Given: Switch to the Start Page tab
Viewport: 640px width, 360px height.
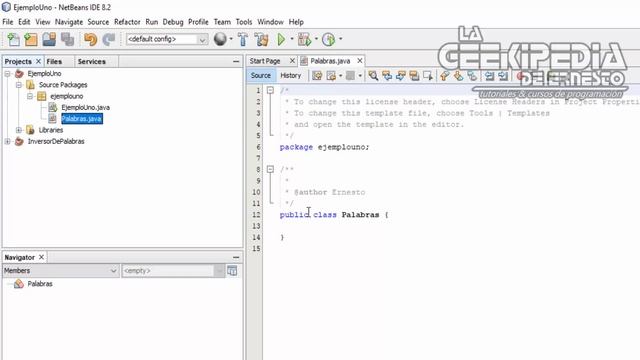Looking at the screenshot, I should 265,61.
